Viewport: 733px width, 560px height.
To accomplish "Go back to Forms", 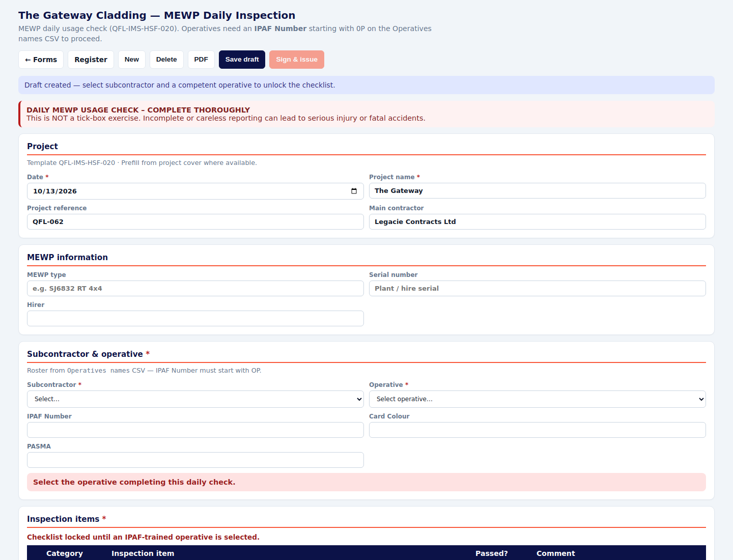I will [x=41, y=60].
